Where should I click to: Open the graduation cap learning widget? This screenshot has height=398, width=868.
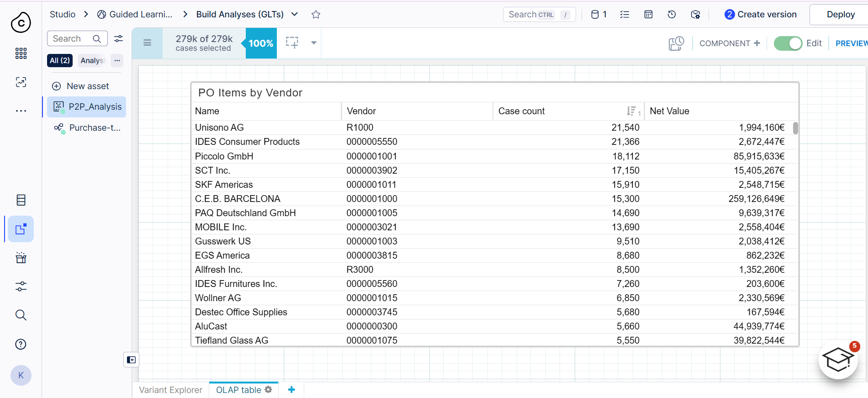838,360
